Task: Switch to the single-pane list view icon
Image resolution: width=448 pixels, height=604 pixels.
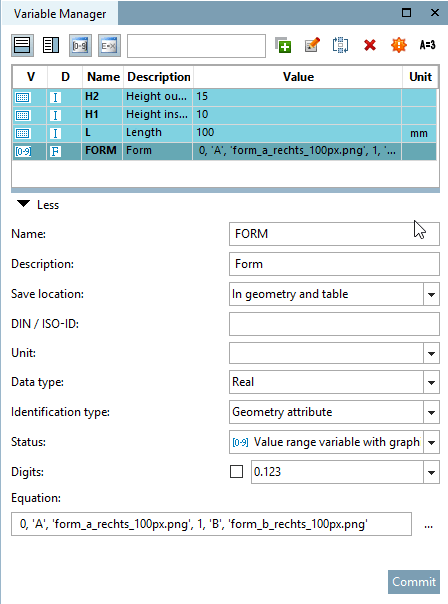Action: [22, 45]
